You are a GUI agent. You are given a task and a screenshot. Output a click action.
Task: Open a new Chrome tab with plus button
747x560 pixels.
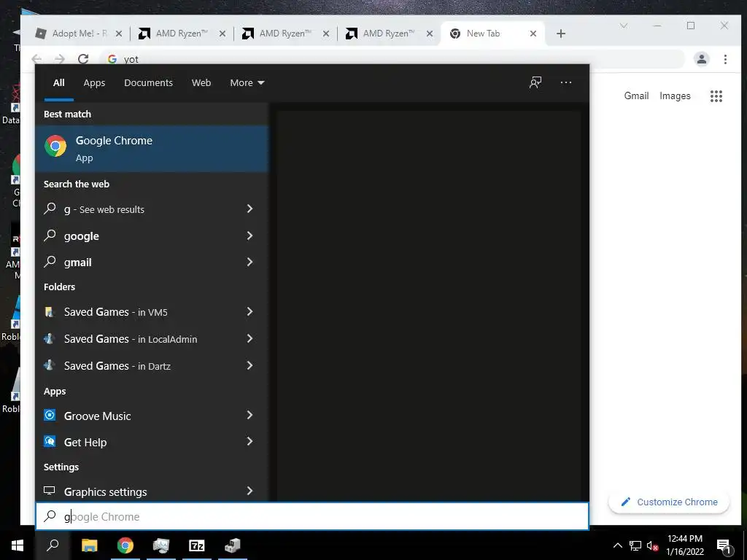(x=561, y=34)
